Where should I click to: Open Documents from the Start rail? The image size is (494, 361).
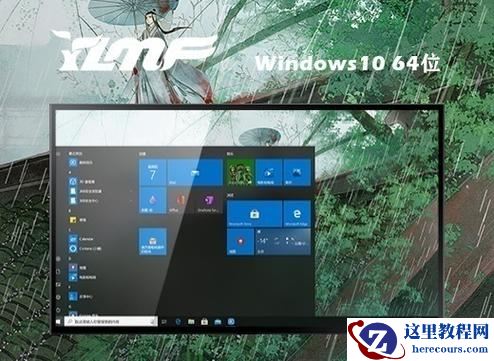(x=58, y=272)
